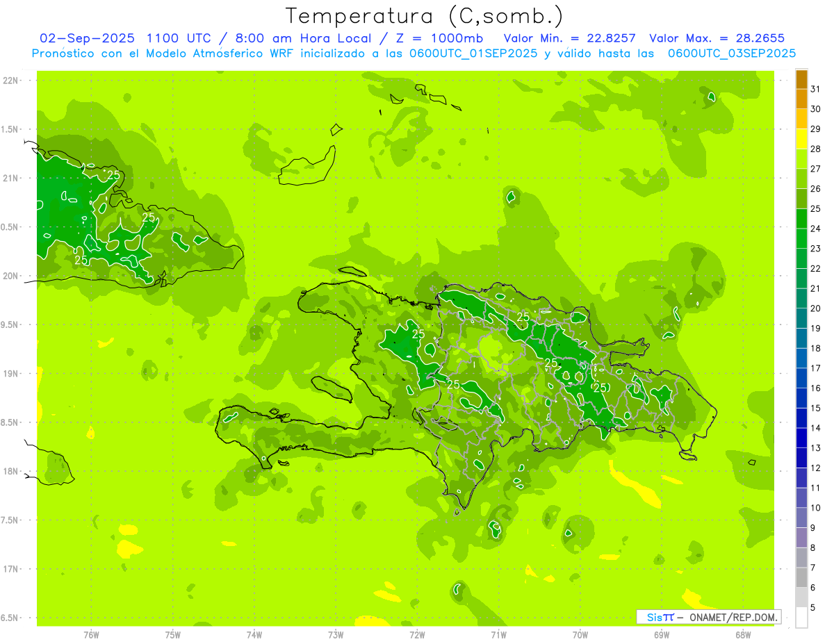834x644 pixels.
Task: Click the "21N" latitude axis label
Action: [11, 179]
